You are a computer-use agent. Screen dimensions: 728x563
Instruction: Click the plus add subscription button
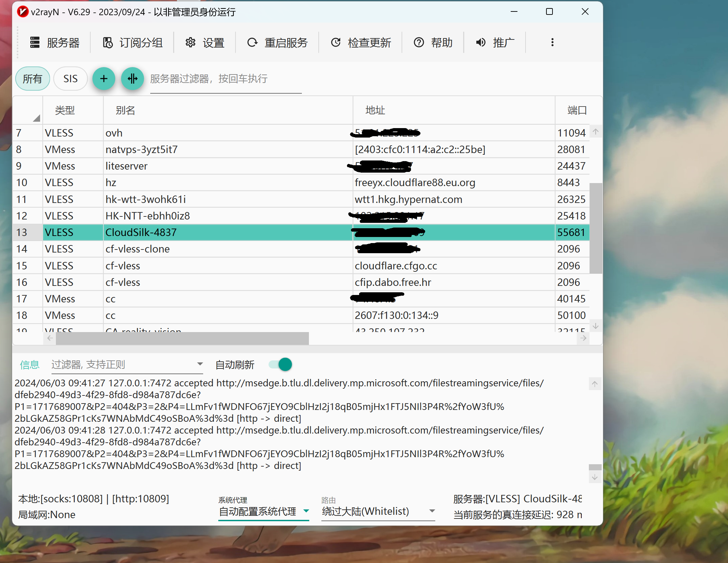click(x=104, y=79)
